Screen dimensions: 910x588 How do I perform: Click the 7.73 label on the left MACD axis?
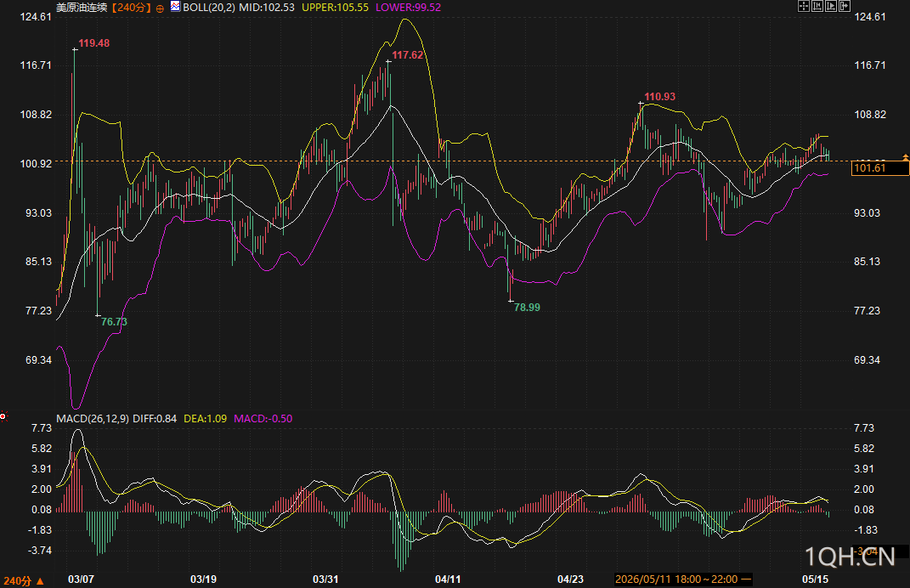(42, 428)
